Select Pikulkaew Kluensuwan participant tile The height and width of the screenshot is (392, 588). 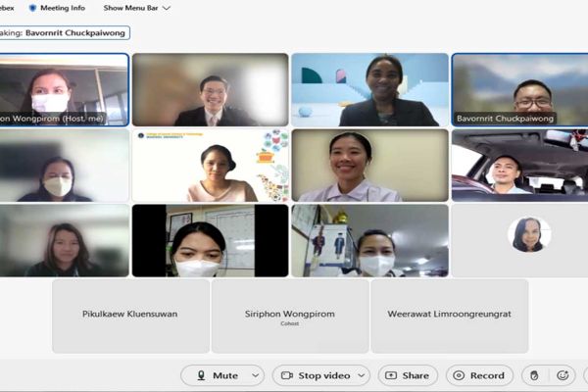[130, 316]
